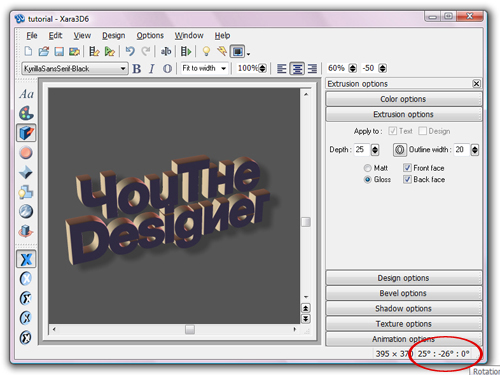Click the lightning wand toolbar icon
This screenshot has width=500, height=375.
(x=222, y=51)
